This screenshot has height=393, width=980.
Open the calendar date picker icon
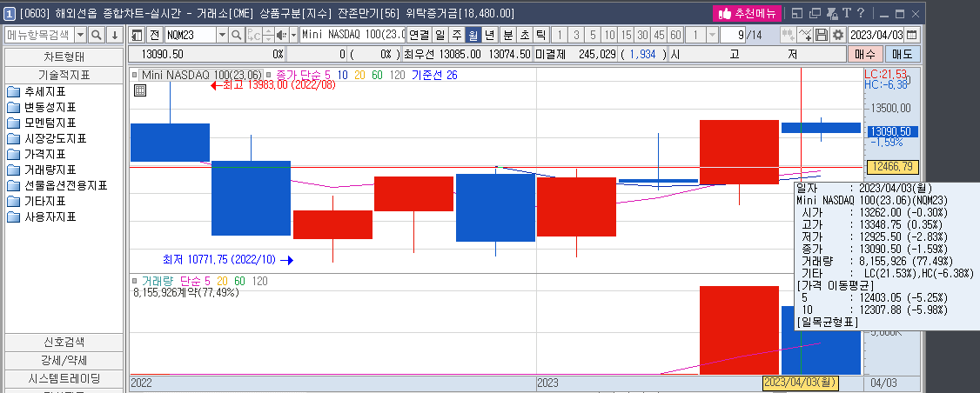pyautogui.click(x=912, y=35)
